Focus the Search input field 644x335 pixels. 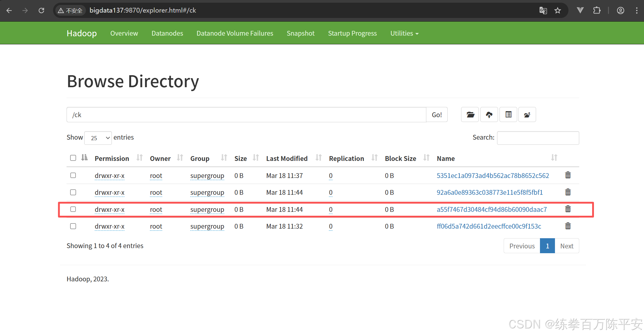(x=538, y=138)
